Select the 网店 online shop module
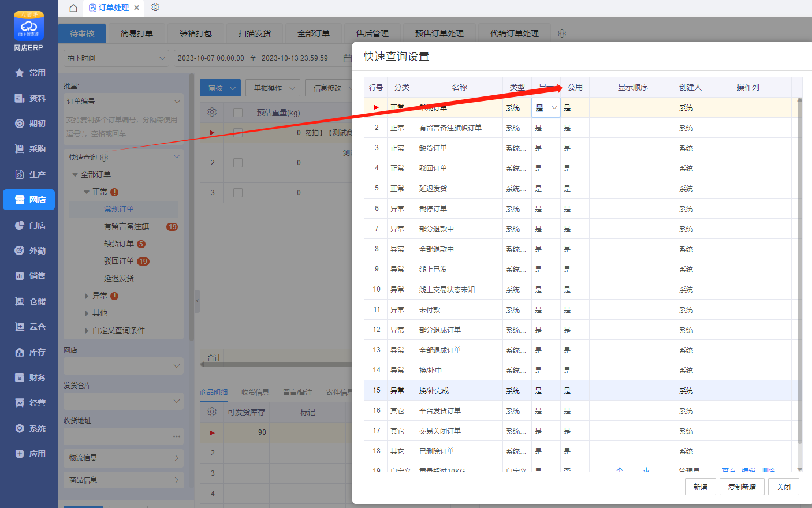The image size is (812, 508). pos(29,200)
